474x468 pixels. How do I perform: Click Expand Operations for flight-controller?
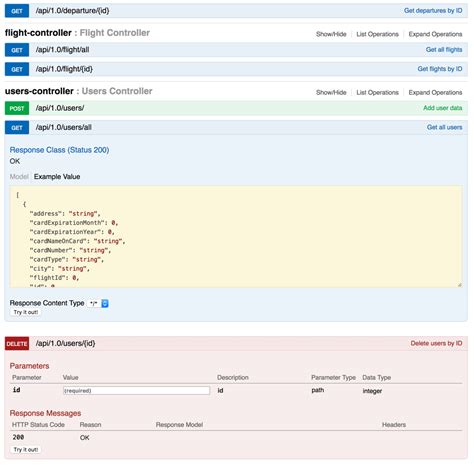pyautogui.click(x=435, y=34)
